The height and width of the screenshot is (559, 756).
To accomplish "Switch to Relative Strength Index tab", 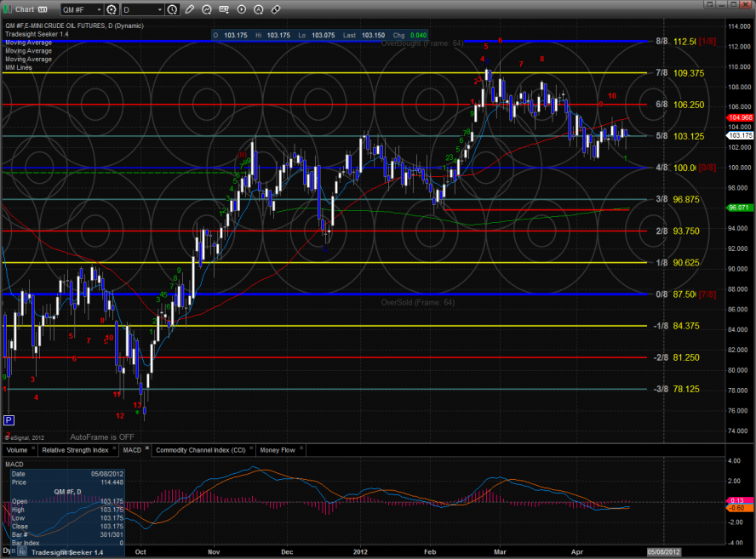I will click(76, 448).
